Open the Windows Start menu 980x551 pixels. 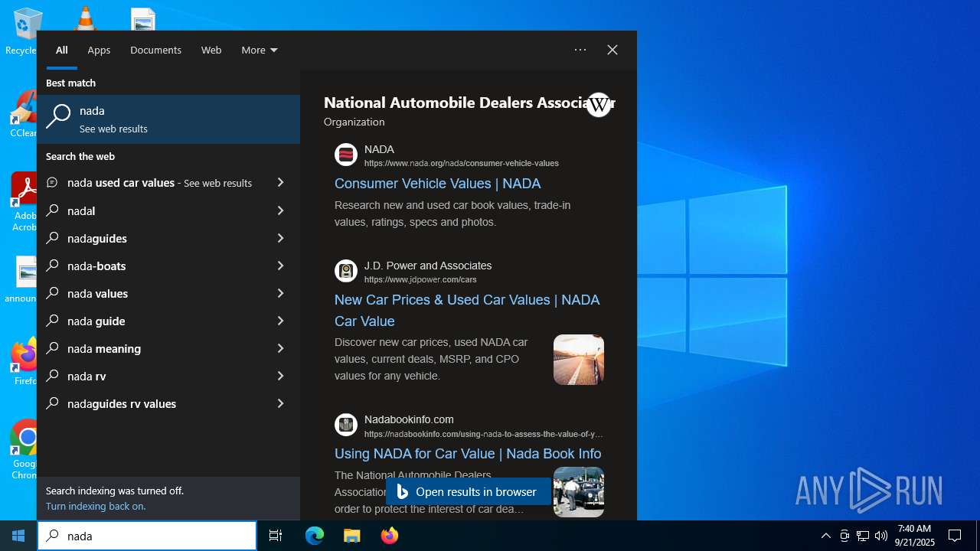tap(18, 536)
